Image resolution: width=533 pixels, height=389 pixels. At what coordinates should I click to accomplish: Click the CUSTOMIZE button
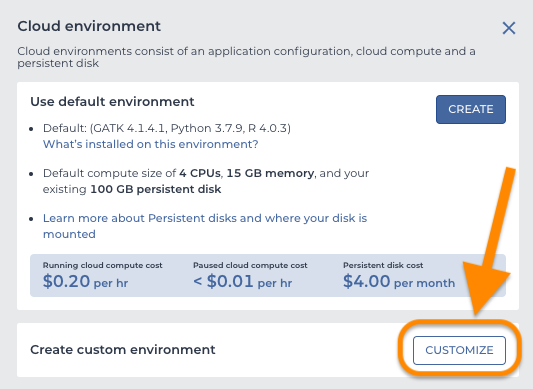point(459,350)
